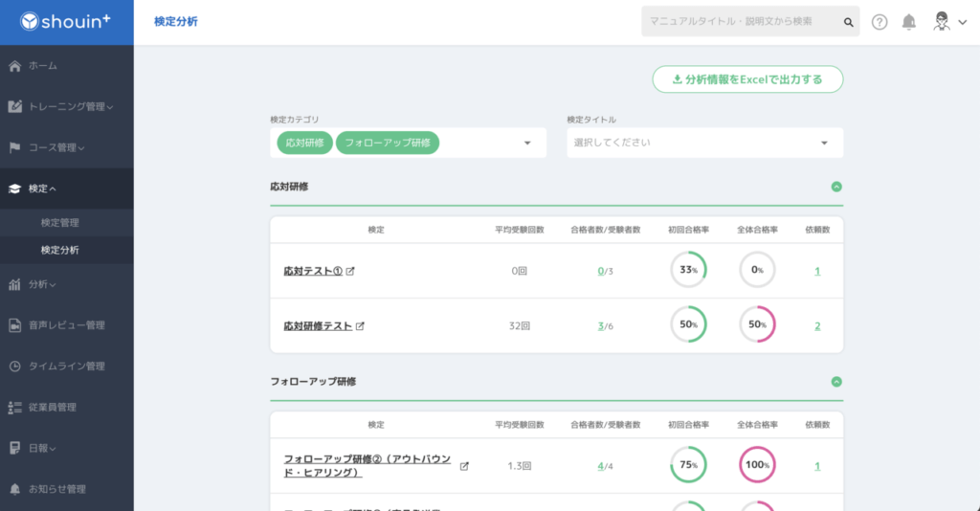Click the 100% 全体合格率 progress circle

click(757, 466)
